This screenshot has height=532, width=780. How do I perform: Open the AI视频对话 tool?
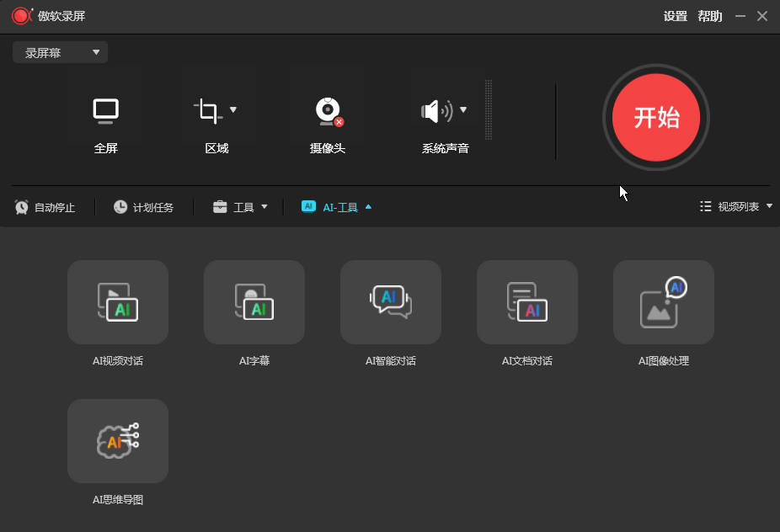click(118, 302)
